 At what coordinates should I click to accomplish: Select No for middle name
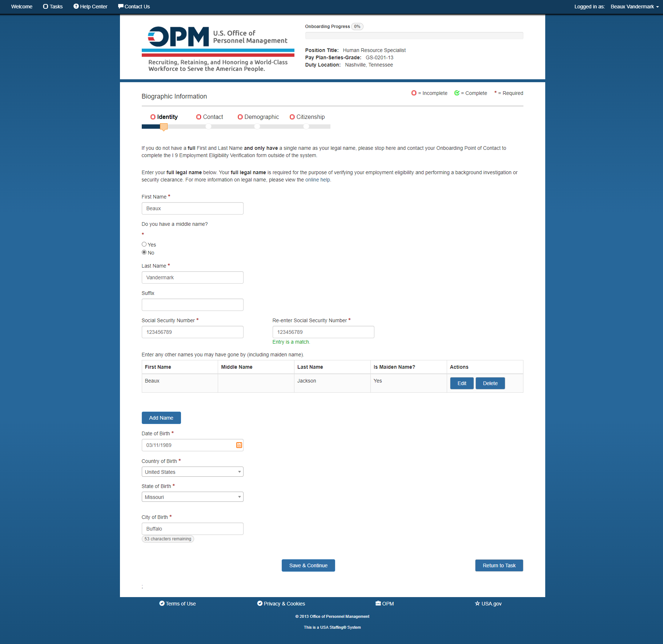click(144, 252)
